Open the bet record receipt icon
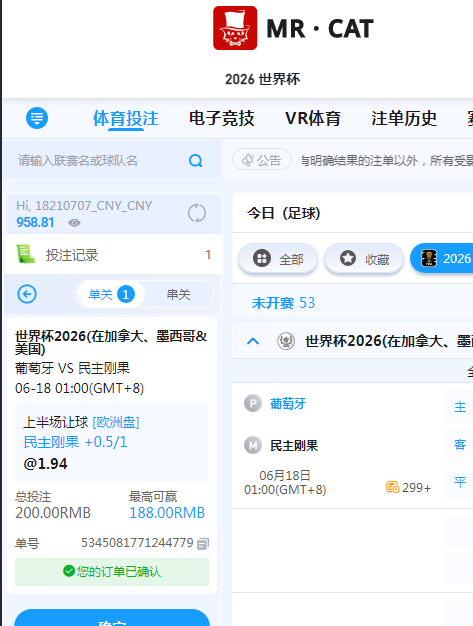 click(x=25, y=254)
